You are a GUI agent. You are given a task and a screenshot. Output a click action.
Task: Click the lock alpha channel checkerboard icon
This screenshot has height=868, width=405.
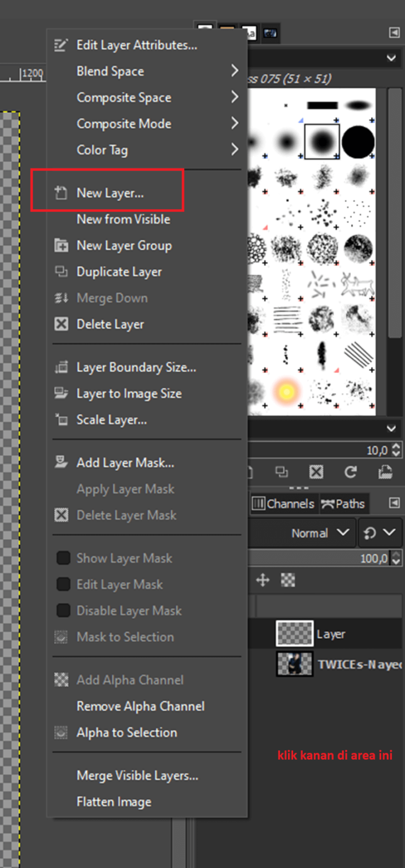point(288,579)
